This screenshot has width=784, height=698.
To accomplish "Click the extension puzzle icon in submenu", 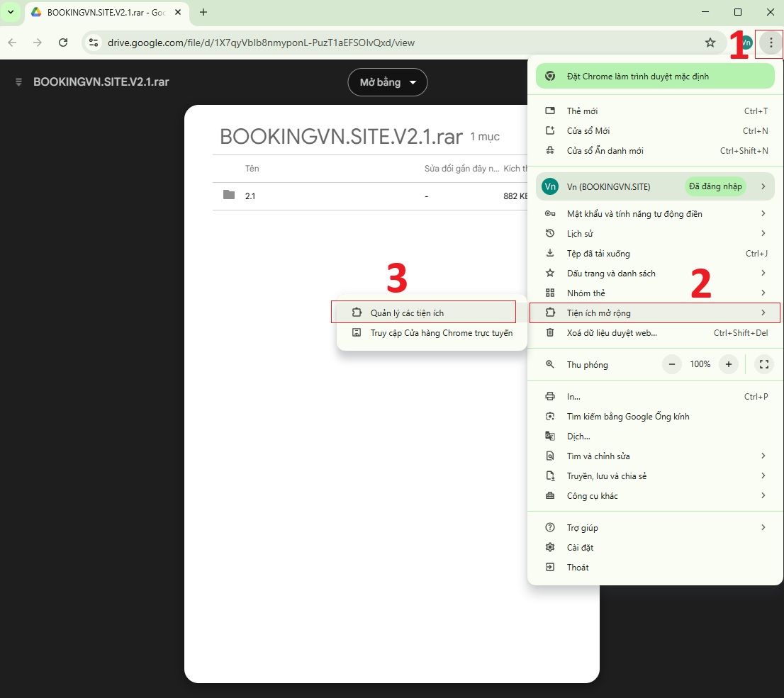I will tap(357, 313).
